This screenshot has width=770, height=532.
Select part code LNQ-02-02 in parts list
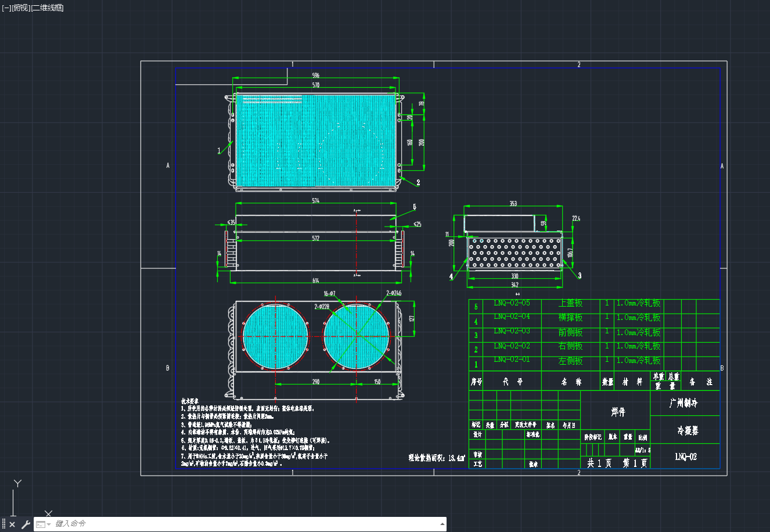coord(512,346)
